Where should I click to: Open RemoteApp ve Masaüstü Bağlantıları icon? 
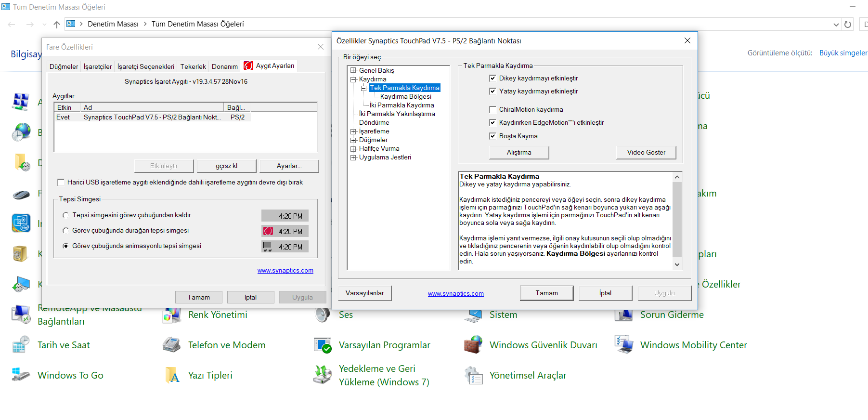tap(21, 315)
